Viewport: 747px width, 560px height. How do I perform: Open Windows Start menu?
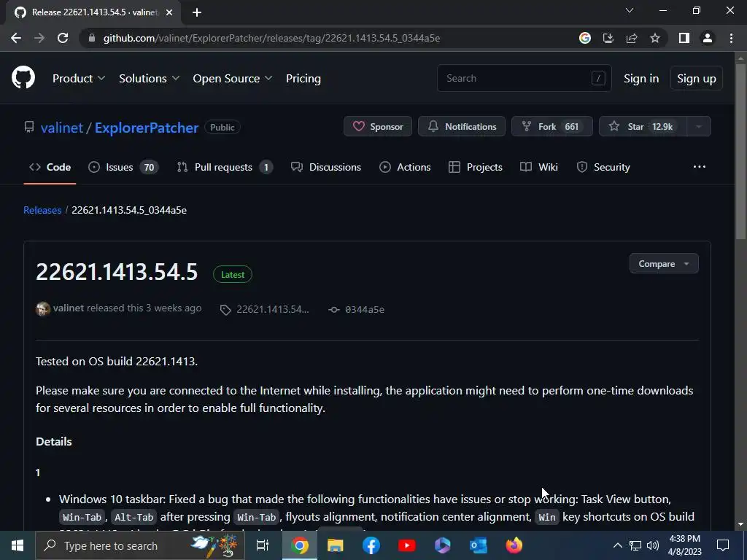pyautogui.click(x=18, y=545)
